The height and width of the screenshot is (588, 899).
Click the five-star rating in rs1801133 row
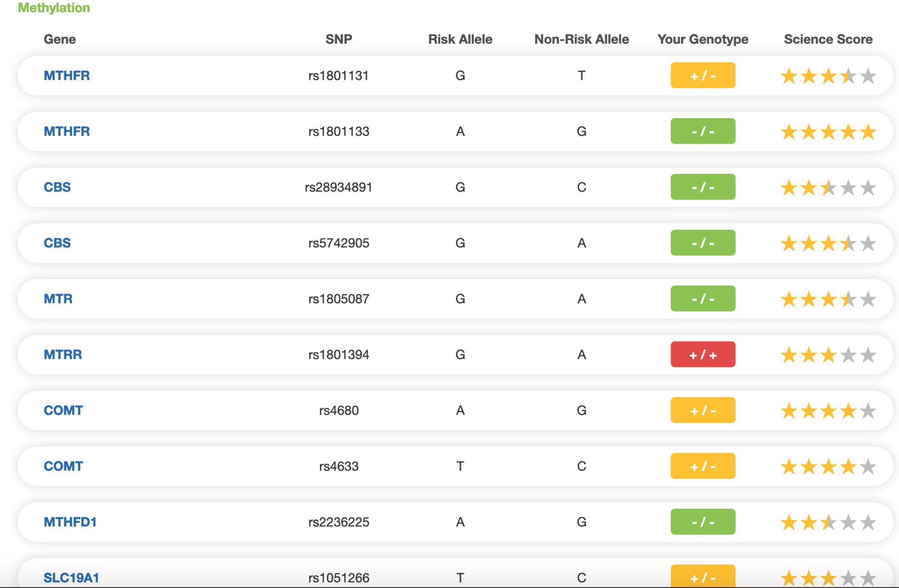click(828, 132)
